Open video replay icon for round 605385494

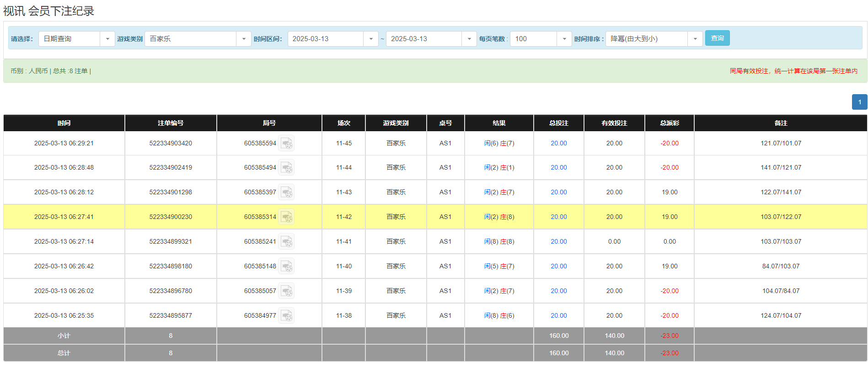(x=287, y=168)
